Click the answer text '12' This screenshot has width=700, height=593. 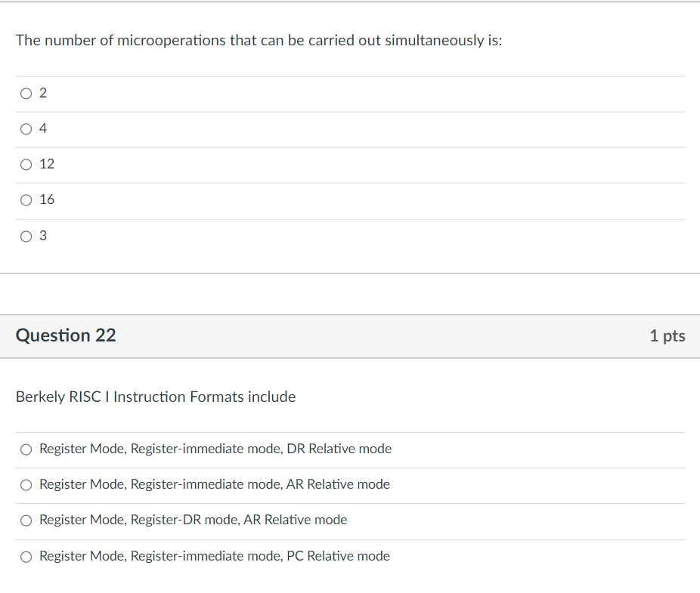coord(47,164)
